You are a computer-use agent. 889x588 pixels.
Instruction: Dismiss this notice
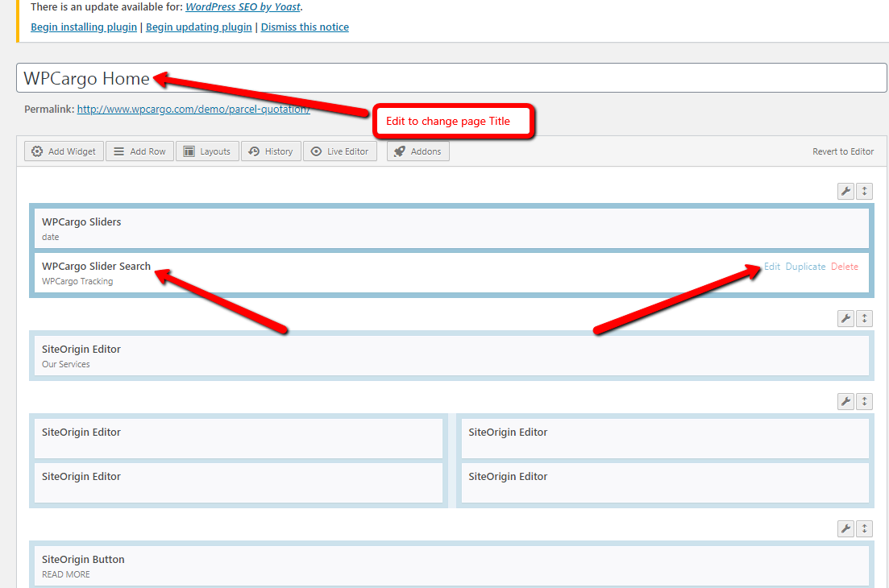[305, 27]
